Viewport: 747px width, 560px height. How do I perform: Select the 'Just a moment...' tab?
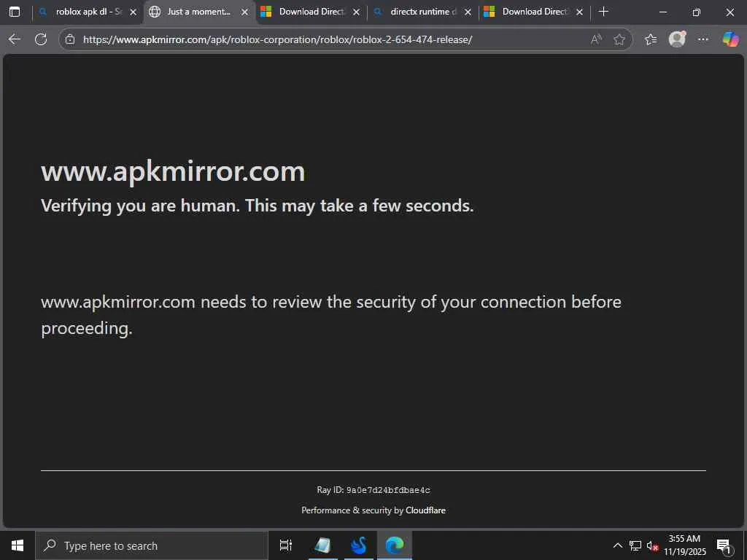[x=198, y=12]
